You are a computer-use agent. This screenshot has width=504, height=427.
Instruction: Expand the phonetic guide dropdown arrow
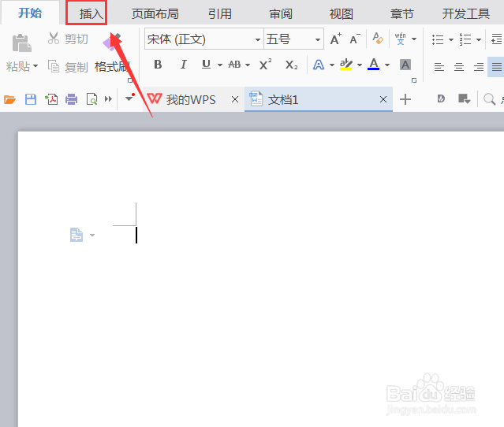[x=414, y=39]
